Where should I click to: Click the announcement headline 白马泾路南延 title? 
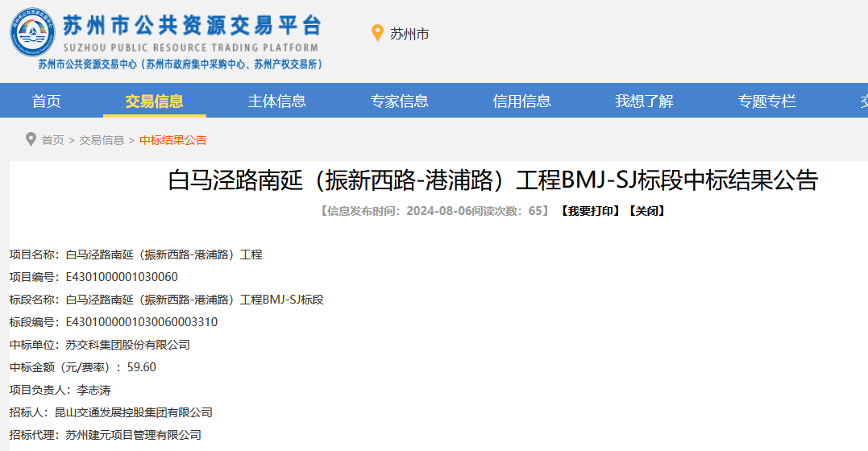click(x=492, y=180)
